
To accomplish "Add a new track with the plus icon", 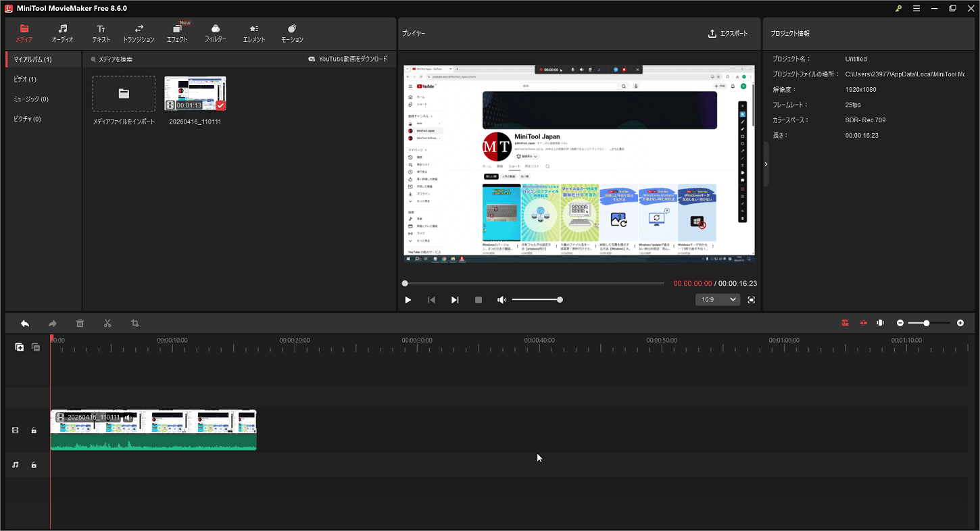I will click(19, 347).
